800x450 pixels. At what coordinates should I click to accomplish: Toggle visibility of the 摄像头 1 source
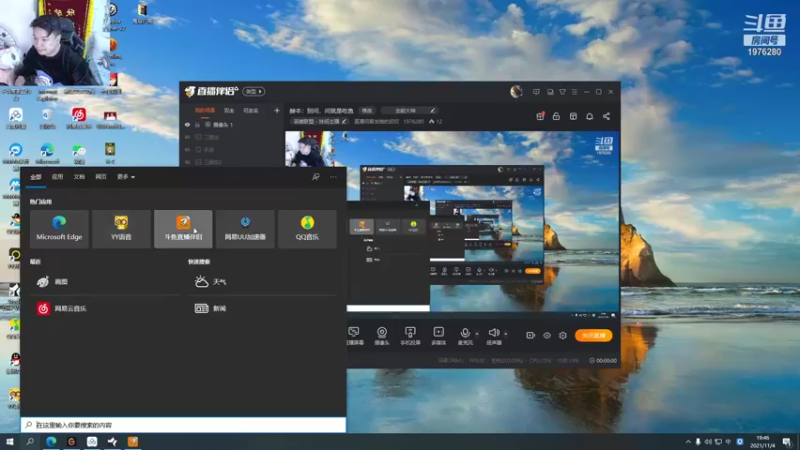click(x=187, y=124)
